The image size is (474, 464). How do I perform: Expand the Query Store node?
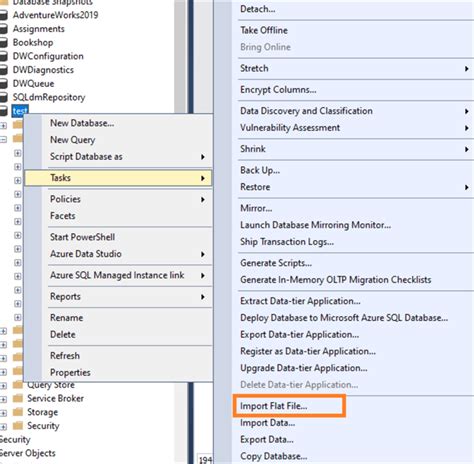(x=3, y=386)
